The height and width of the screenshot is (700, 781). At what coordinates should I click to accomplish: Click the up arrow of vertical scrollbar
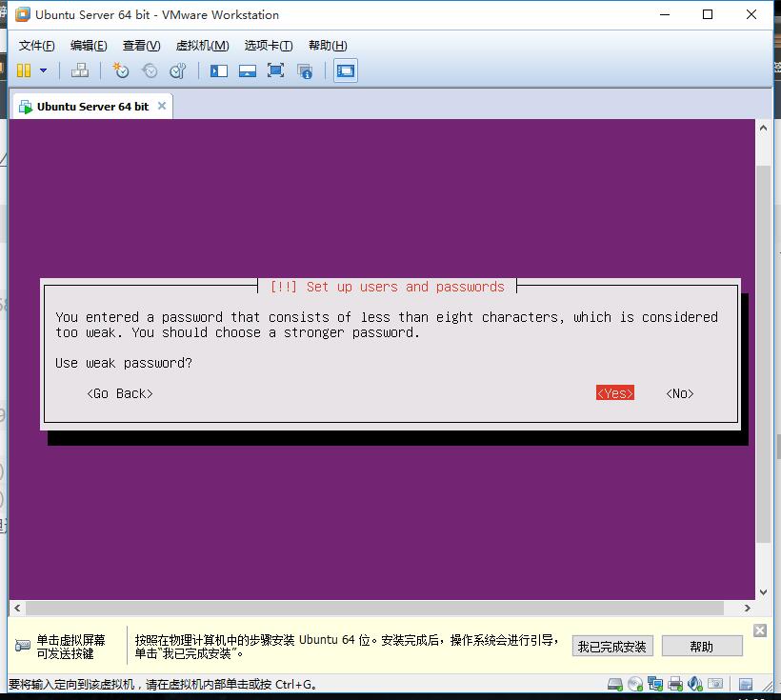coord(763,128)
